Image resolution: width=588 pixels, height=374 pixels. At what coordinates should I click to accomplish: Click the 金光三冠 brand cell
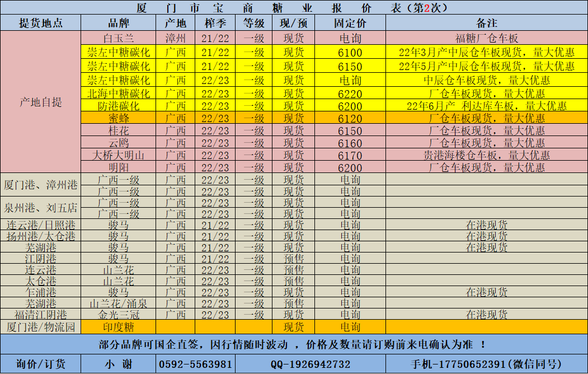pos(118,315)
